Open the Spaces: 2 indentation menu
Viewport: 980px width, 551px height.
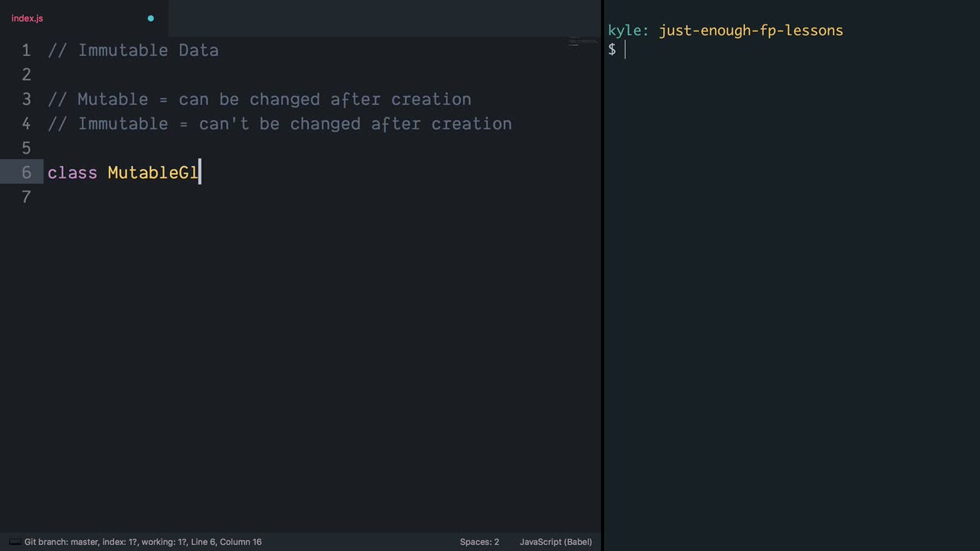pyautogui.click(x=479, y=542)
